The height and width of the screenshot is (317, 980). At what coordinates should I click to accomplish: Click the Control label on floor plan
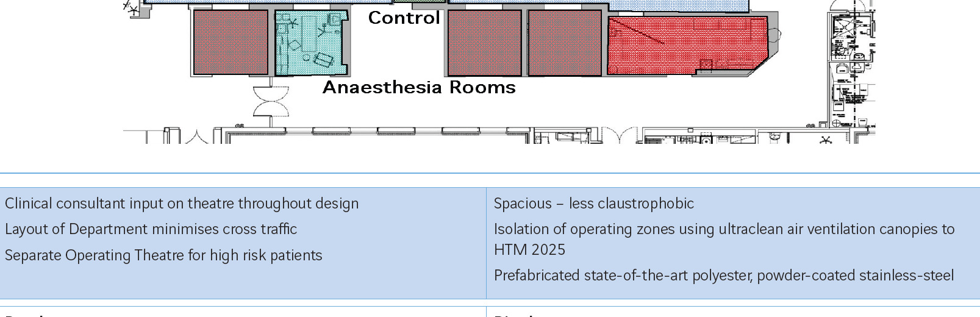point(404,18)
